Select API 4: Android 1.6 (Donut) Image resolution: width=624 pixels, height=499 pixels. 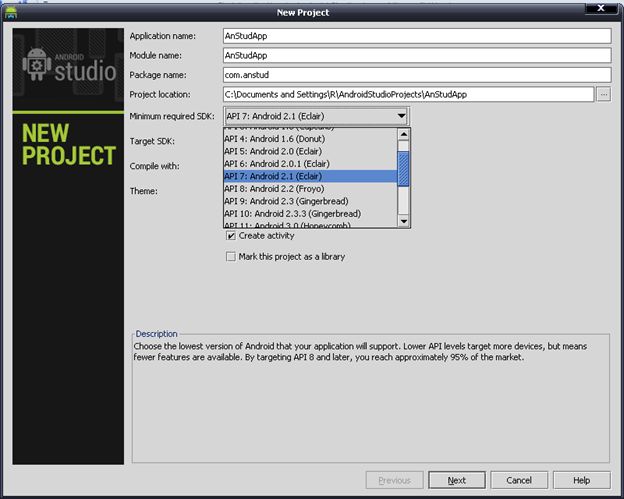point(310,139)
